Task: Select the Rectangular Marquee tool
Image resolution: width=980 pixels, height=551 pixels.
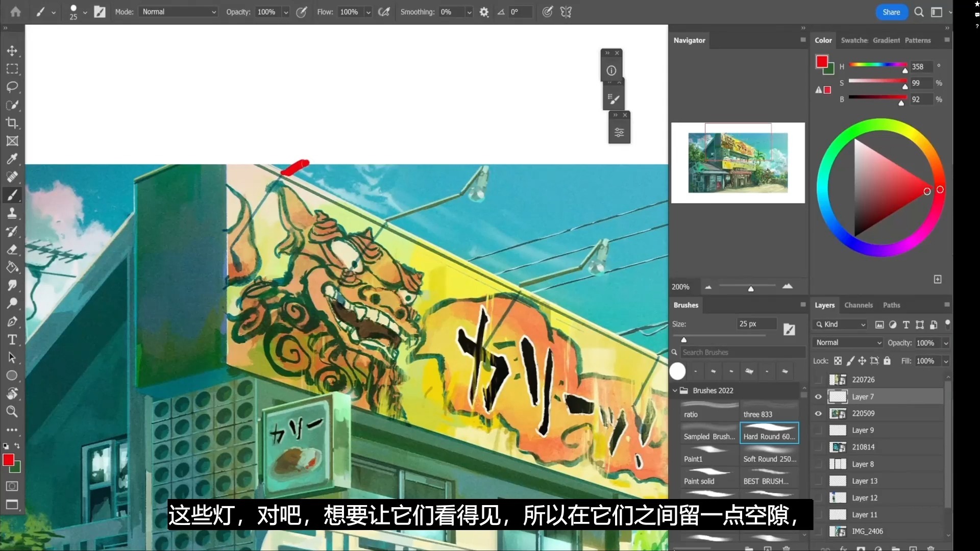Action: pos(12,68)
